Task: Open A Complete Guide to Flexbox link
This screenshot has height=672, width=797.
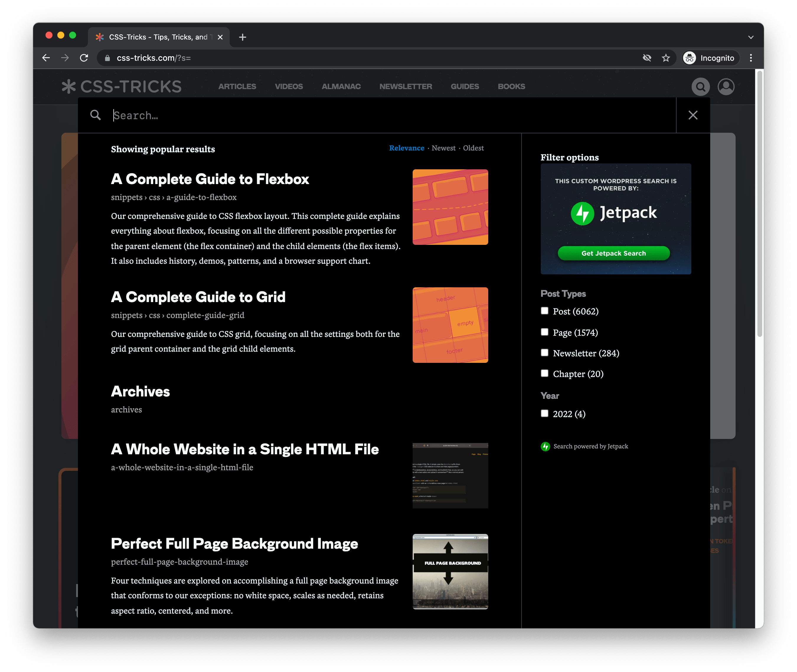Action: click(x=210, y=179)
